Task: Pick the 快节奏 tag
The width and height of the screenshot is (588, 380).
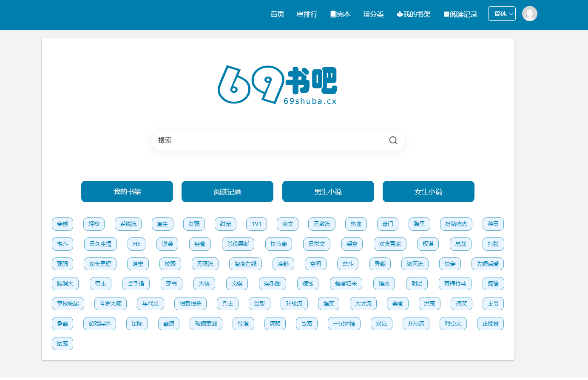Action: pos(278,244)
